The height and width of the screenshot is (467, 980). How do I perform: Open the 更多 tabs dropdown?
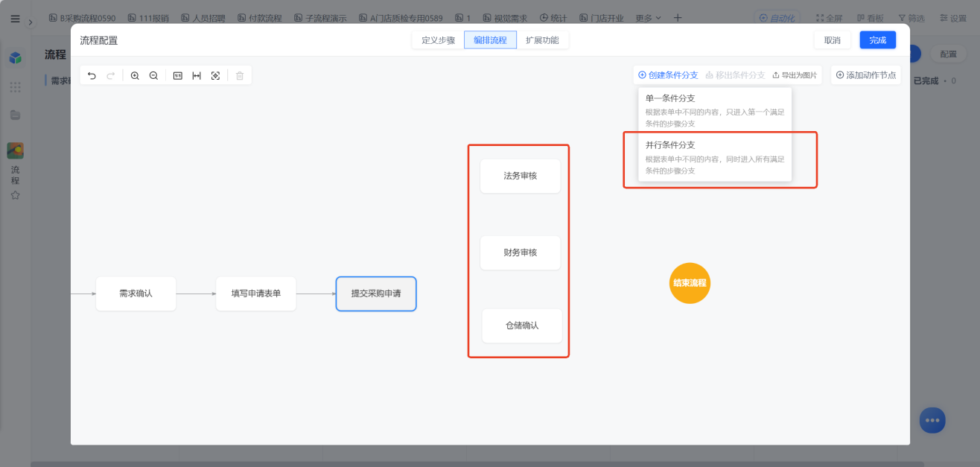[649, 18]
